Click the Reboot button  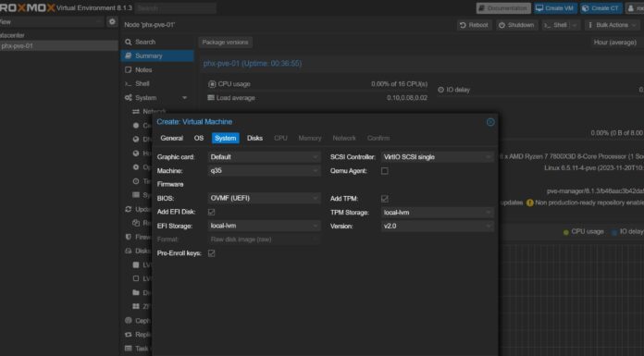[x=475, y=25]
